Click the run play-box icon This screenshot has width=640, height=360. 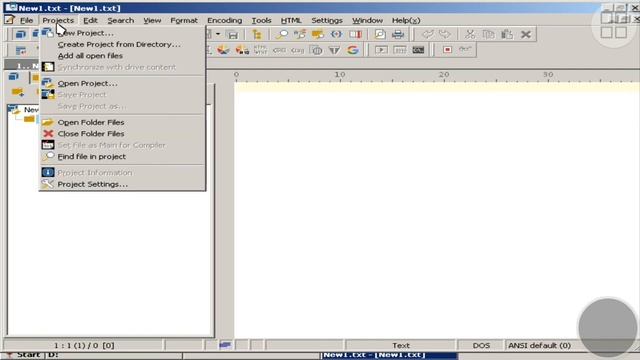pos(381,50)
